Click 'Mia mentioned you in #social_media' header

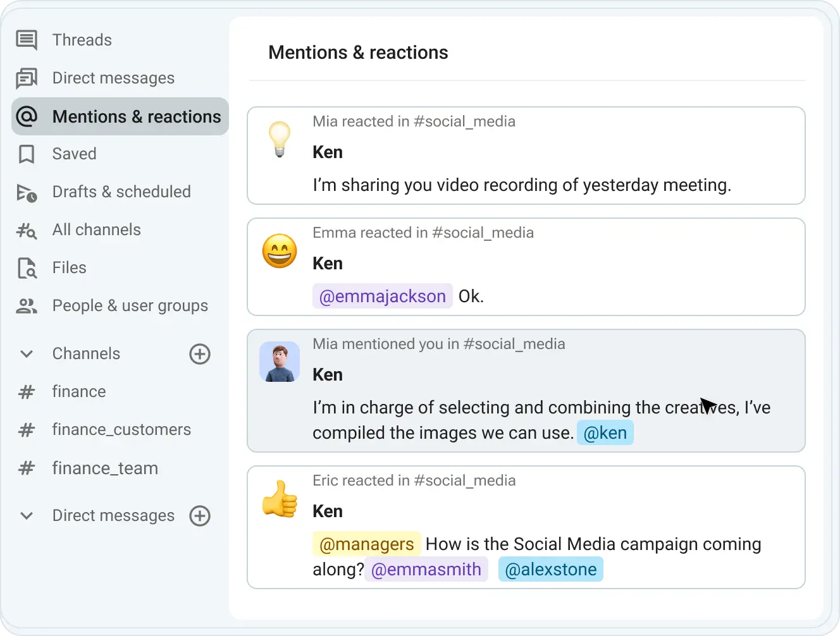pyautogui.click(x=439, y=344)
